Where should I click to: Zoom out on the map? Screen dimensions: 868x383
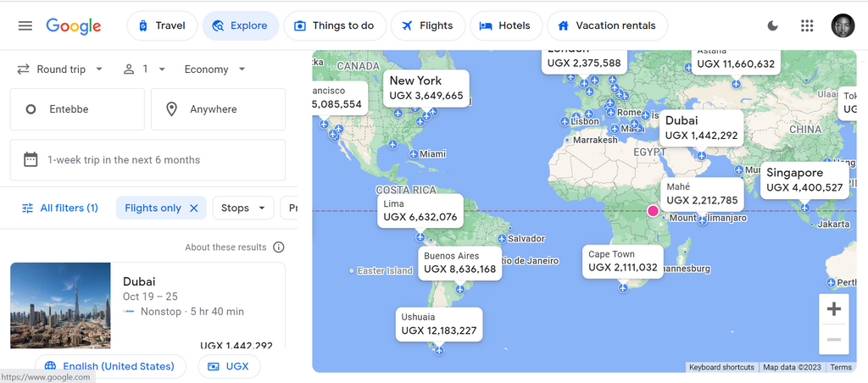point(833,340)
